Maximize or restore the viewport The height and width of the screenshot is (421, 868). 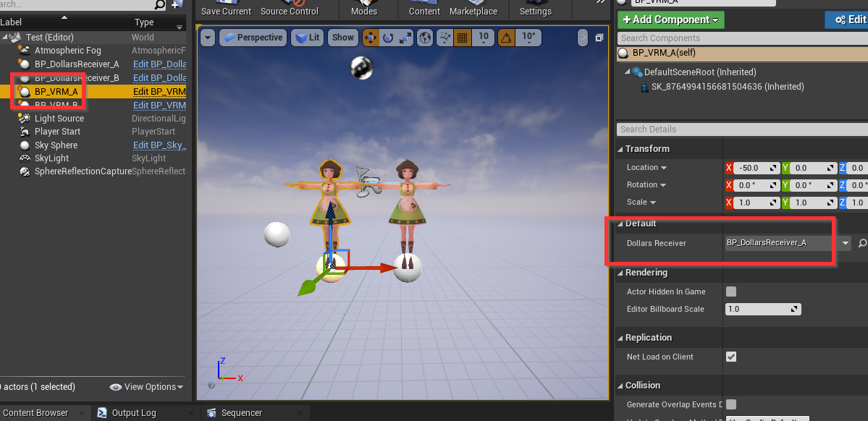[x=599, y=38]
